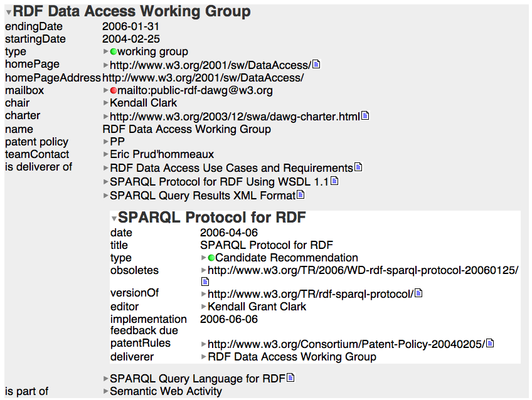Click document icon after dawg-charter.html link

[366, 116]
